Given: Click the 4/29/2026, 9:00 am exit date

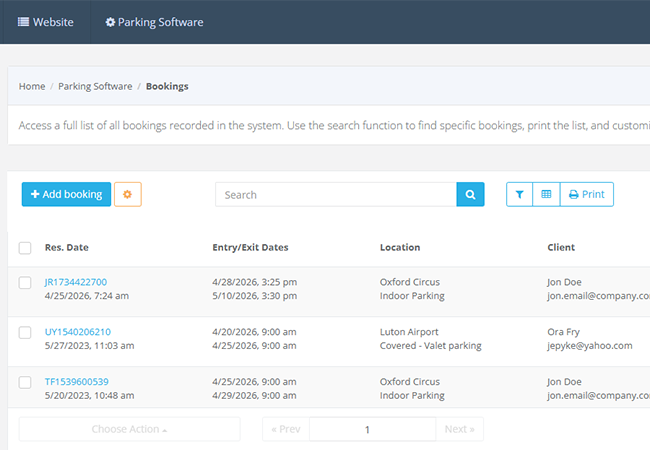Looking at the screenshot, I should pos(254,395).
